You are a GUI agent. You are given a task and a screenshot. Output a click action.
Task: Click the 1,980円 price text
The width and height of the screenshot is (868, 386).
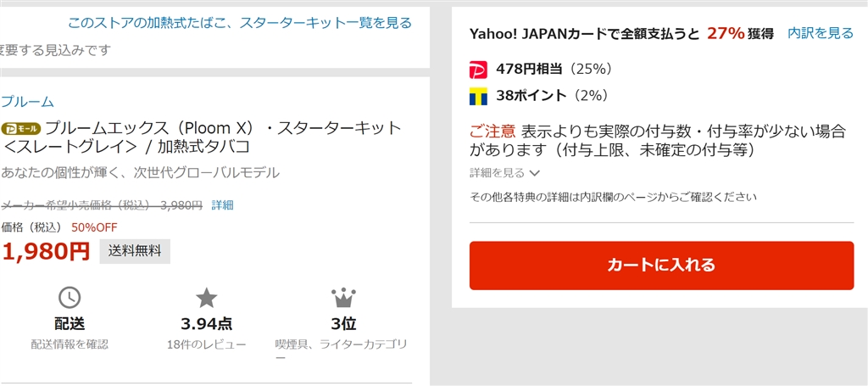pyautogui.click(x=46, y=251)
